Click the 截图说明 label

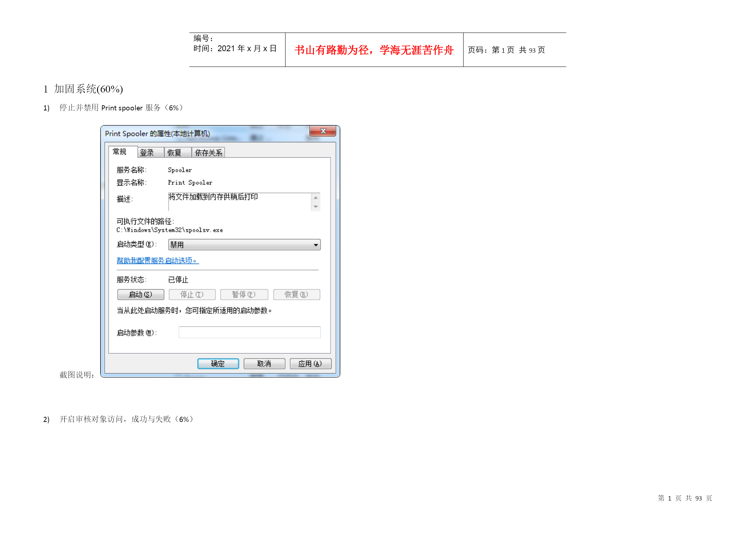77,375
